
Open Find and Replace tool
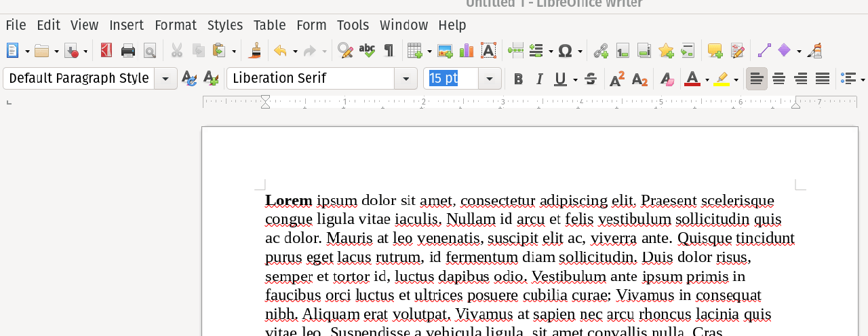pos(345,51)
